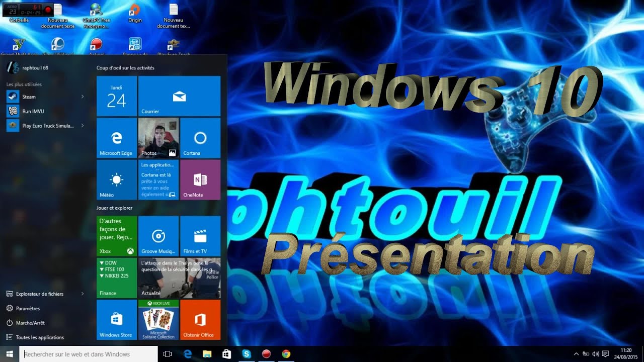This screenshot has width=644, height=362.
Task: Show hidden system tray icons
Action: point(576,354)
